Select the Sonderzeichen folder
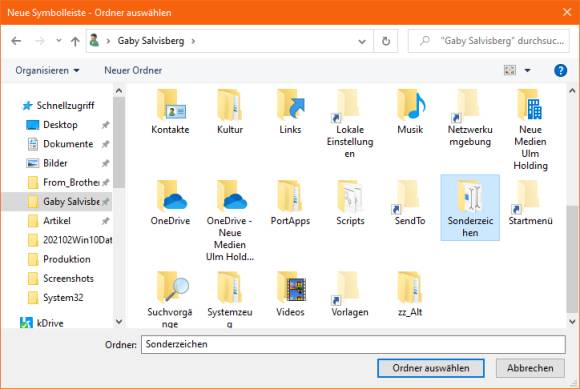The image size is (580, 389). coord(470,208)
